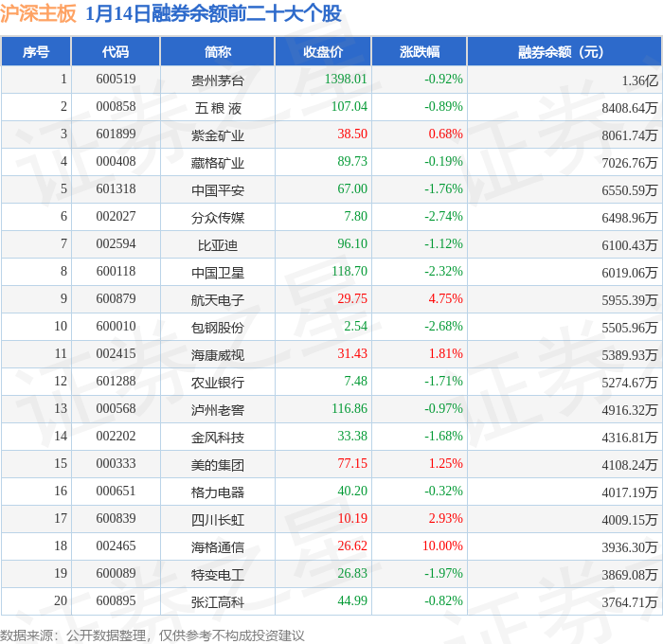Click stock code 600010
The height and width of the screenshot is (644, 663).
[116, 327]
